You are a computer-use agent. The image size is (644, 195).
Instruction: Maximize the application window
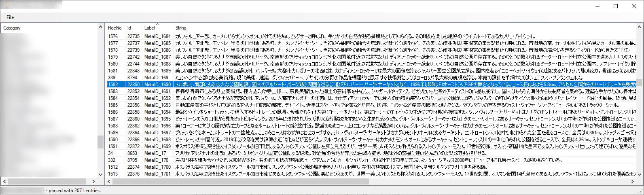coord(616,6)
